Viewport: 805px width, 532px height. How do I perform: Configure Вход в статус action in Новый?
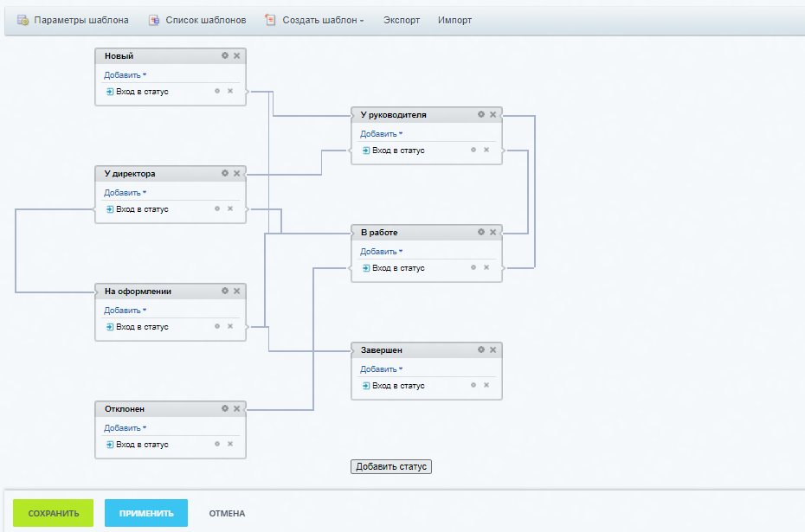217,91
